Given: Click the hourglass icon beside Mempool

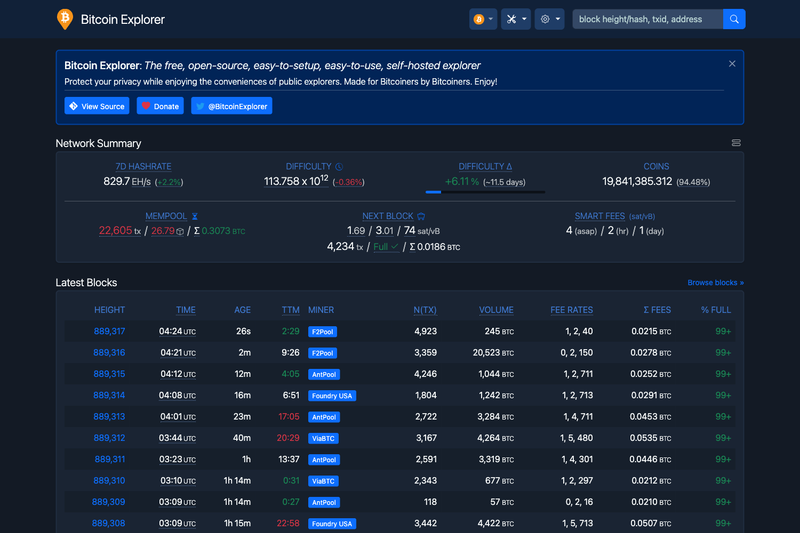Looking at the screenshot, I should [x=194, y=216].
